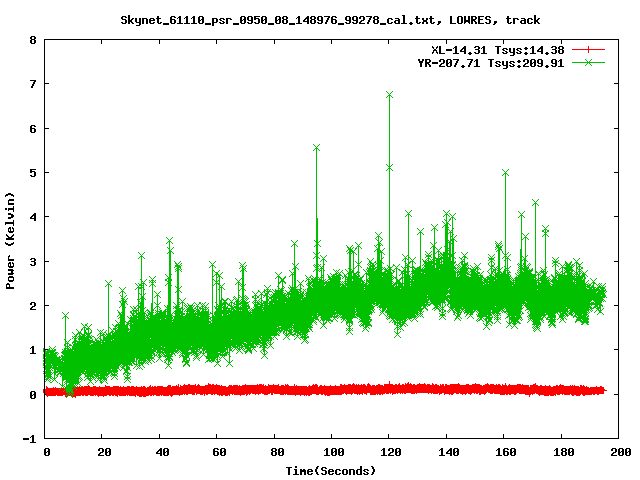Viewport: 640px width, 480px height.
Task: Click the x-axis tick label 20
Action: (103, 452)
